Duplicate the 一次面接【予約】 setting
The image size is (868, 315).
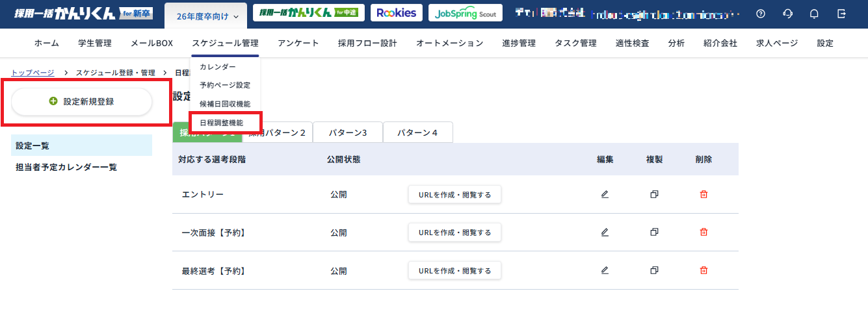point(654,232)
